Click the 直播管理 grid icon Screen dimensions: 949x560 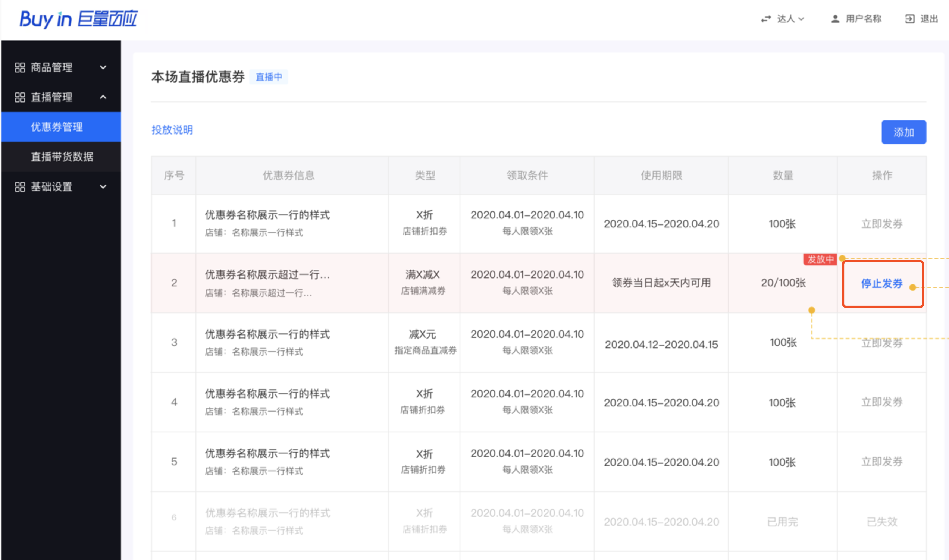point(20,97)
